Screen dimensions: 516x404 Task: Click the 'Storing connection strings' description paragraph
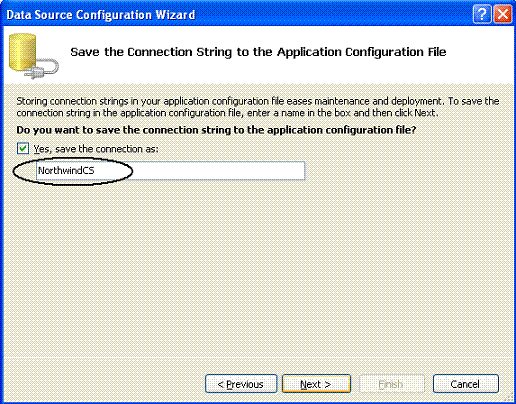point(257,107)
